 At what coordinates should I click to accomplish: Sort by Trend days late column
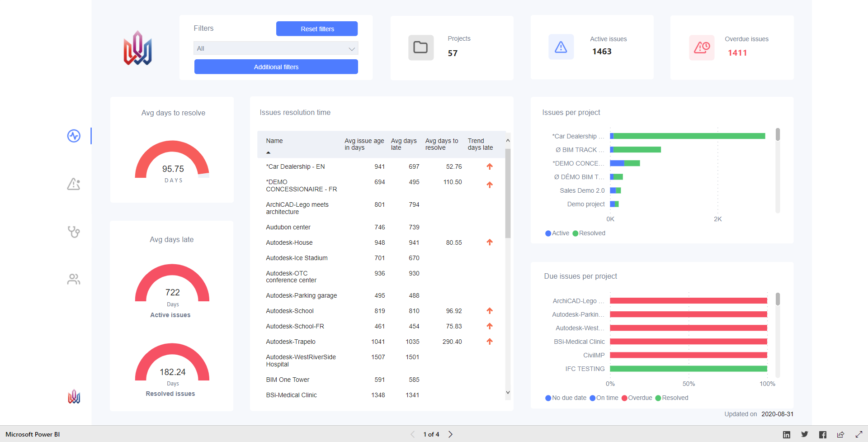click(480, 144)
